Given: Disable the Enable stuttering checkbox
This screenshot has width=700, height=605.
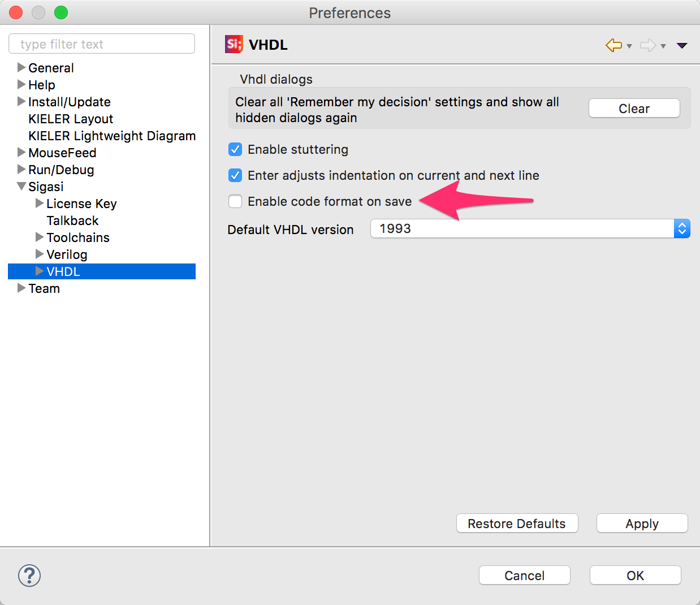Looking at the screenshot, I should (x=235, y=149).
